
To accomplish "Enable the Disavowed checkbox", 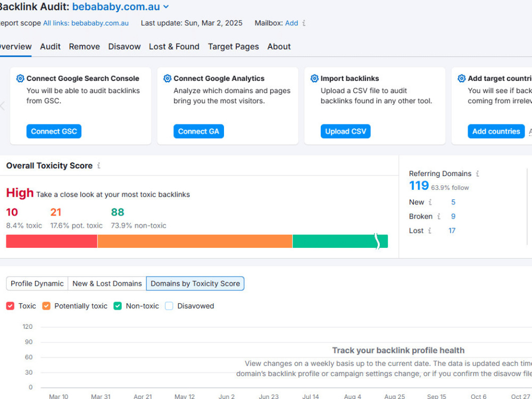I will click(169, 306).
